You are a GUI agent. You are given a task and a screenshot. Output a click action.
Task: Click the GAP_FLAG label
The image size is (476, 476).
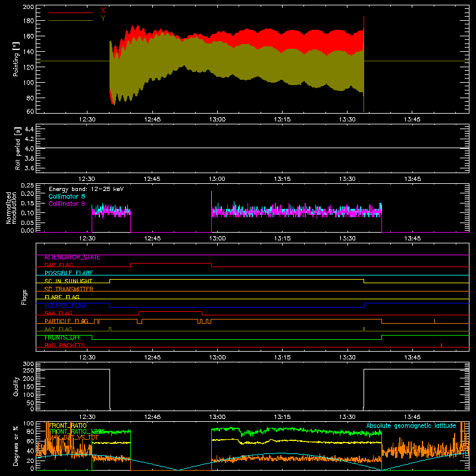[x=58, y=265]
